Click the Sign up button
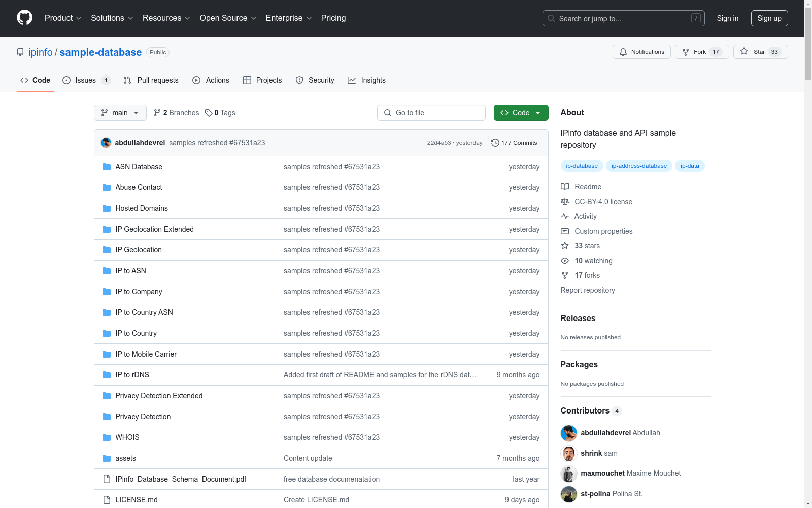Image resolution: width=812 pixels, height=508 pixels. click(x=769, y=18)
